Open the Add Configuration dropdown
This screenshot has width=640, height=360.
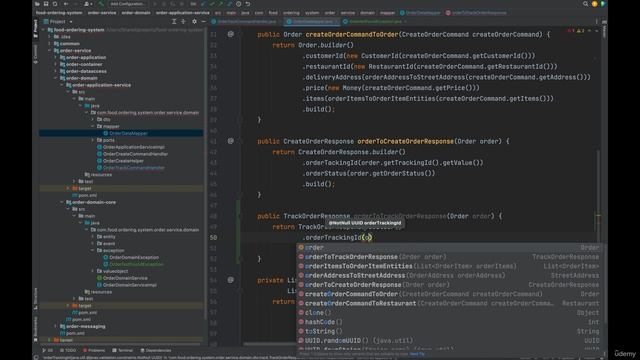coord(128,4)
